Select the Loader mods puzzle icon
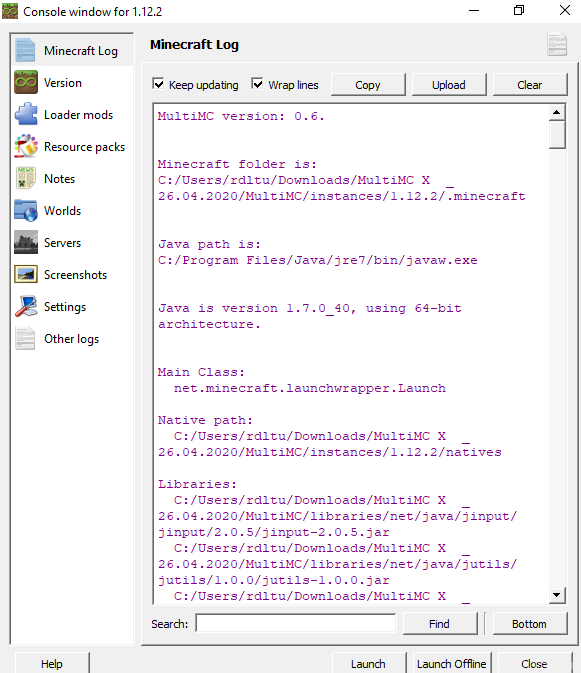 [x=26, y=114]
